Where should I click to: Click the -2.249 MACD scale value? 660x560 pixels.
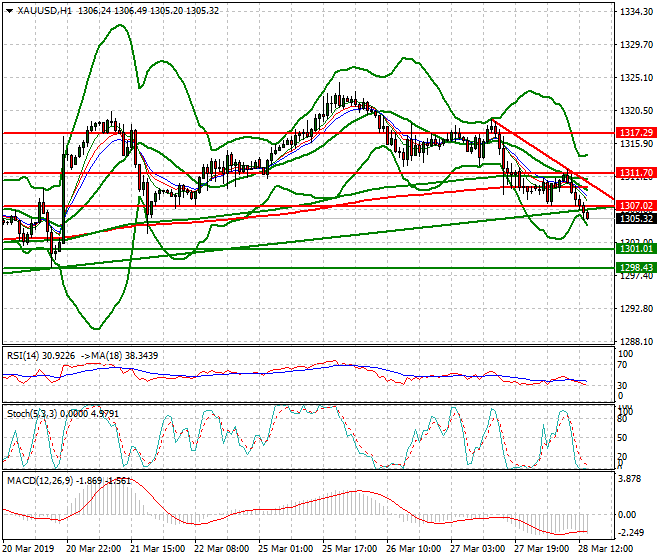coord(630,533)
